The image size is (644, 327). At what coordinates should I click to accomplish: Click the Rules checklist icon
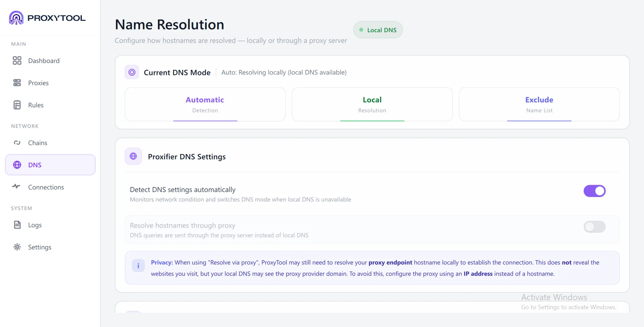tap(17, 105)
